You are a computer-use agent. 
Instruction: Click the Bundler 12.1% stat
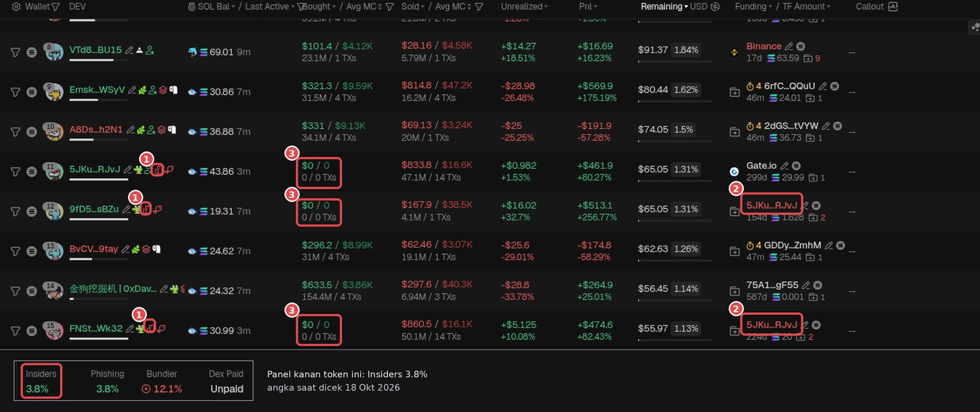coord(162,381)
